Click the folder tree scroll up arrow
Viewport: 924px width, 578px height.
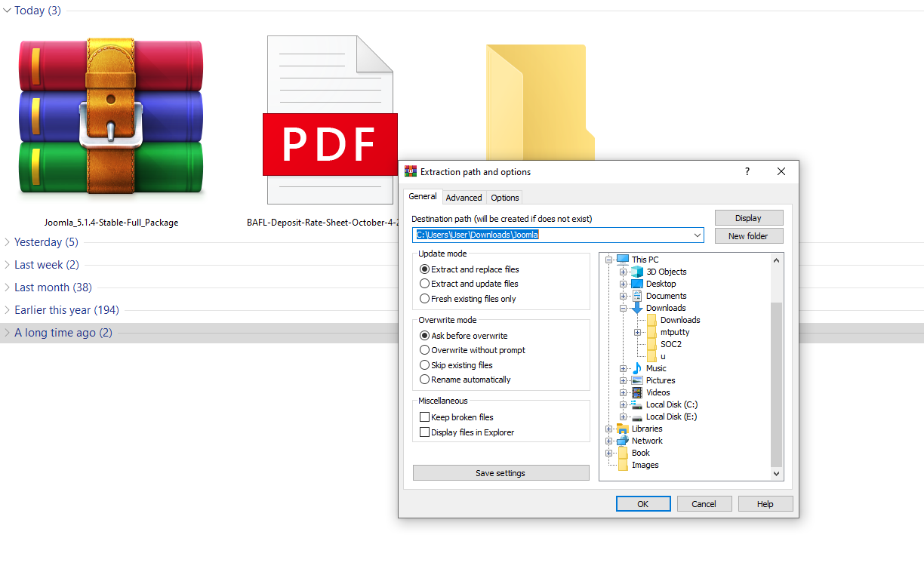[x=776, y=260]
